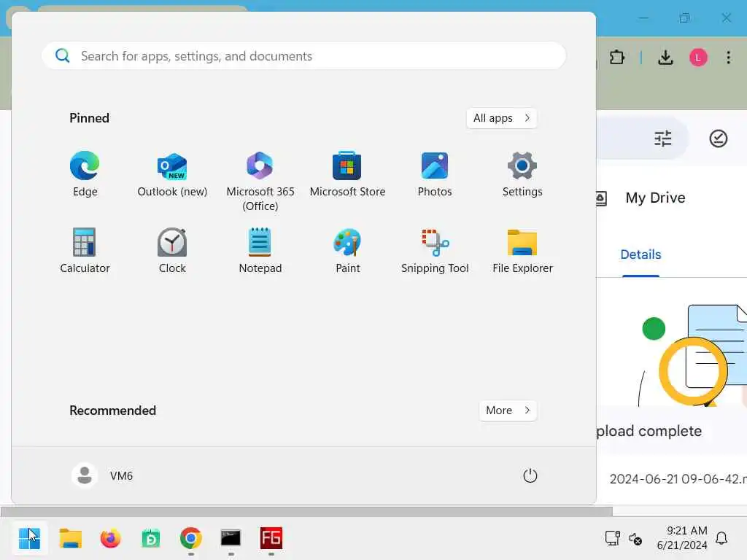Viewport: 747px width, 560px height.
Task: Click the Pinned section heading
Action: pos(89,118)
